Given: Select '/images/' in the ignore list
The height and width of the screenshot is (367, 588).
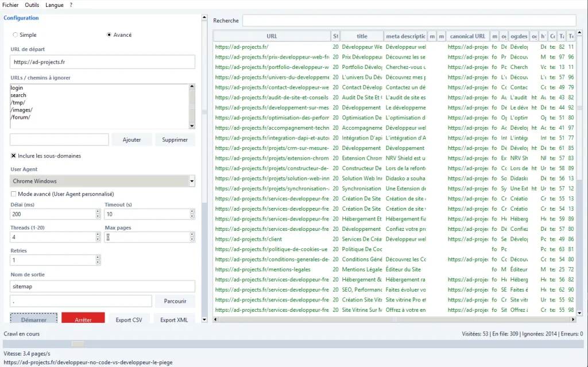Looking at the screenshot, I should pyautogui.click(x=22, y=110).
